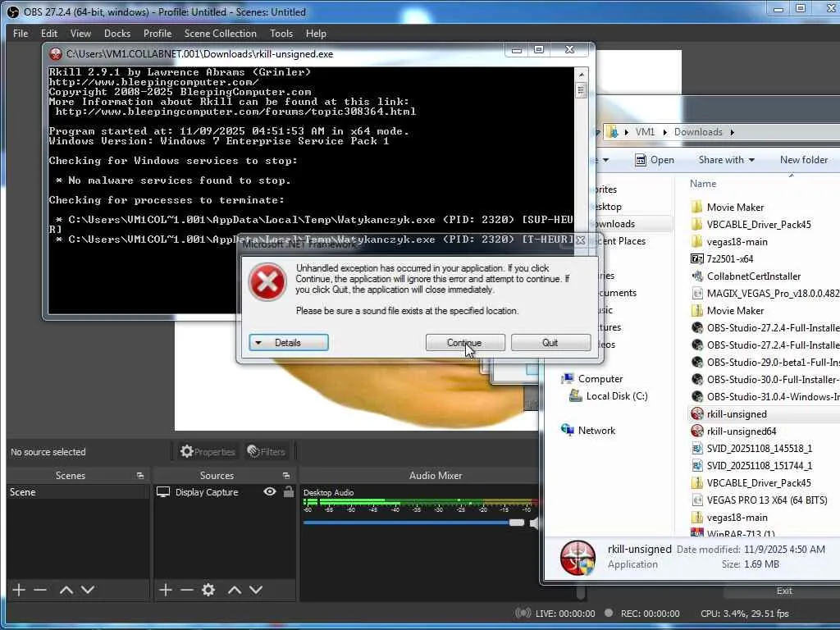Select the vegas18-main folder at list top
The width and height of the screenshot is (840, 630).
737,242
